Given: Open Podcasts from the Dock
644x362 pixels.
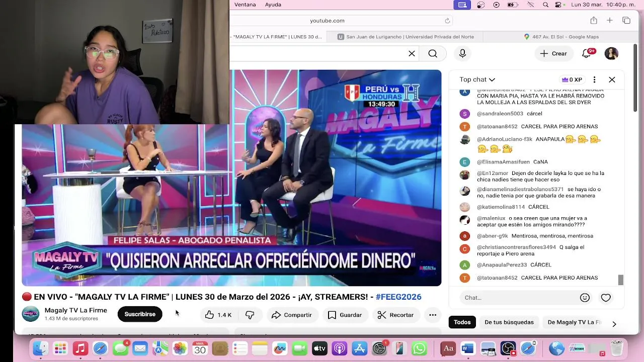Looking at the screenshot, I should [x=340, y=348].
